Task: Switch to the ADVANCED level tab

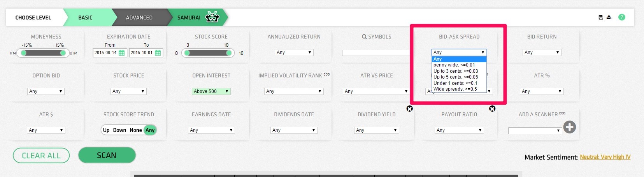Action: 139,18
